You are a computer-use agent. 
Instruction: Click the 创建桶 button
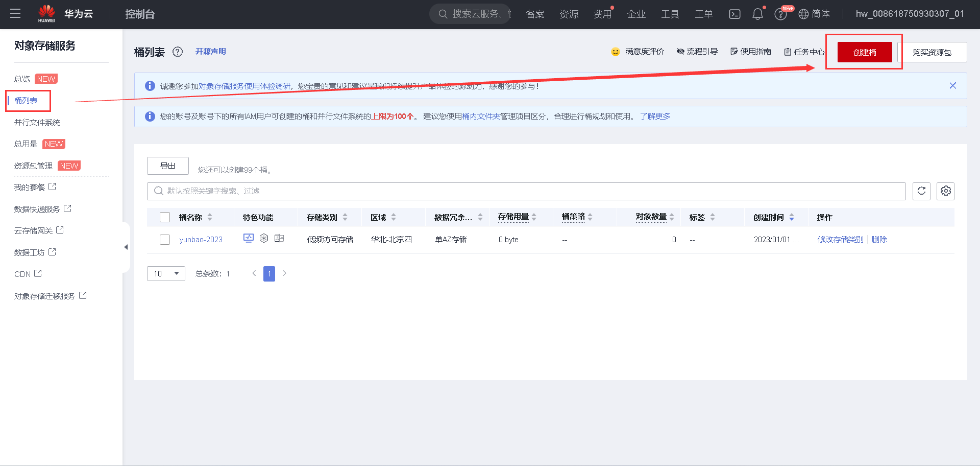pyautogui.click(x=864, y=52)
